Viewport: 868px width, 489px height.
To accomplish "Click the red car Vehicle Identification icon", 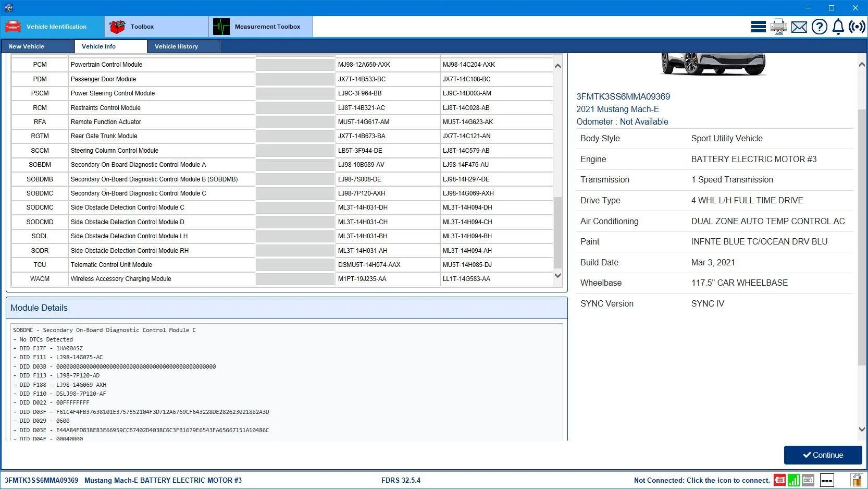I will [13, 27].
